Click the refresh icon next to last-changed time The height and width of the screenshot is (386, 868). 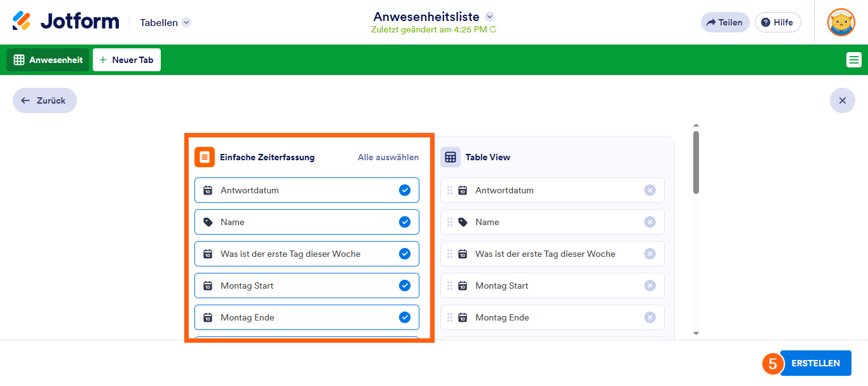tap(493, 29)
